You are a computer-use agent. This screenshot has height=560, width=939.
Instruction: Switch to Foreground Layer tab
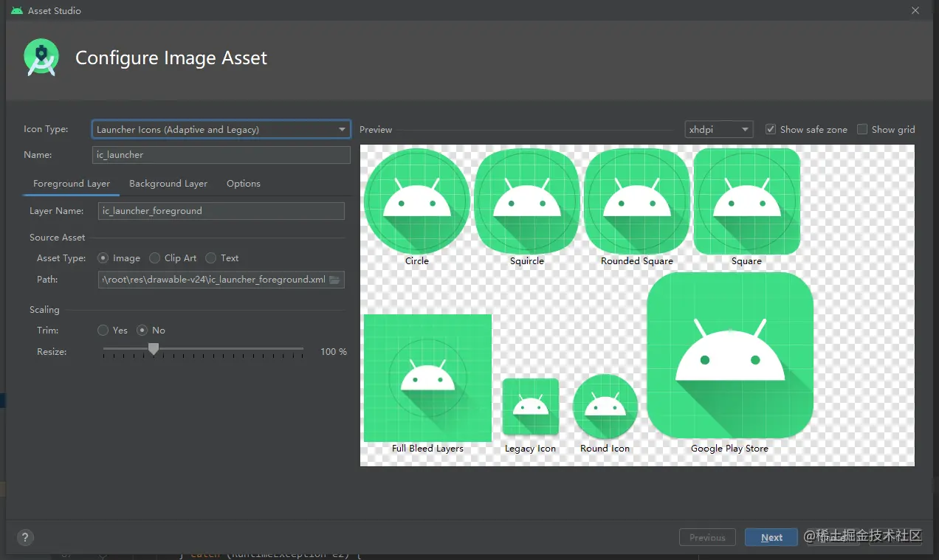pyautogui.click(x=72, y=184)
